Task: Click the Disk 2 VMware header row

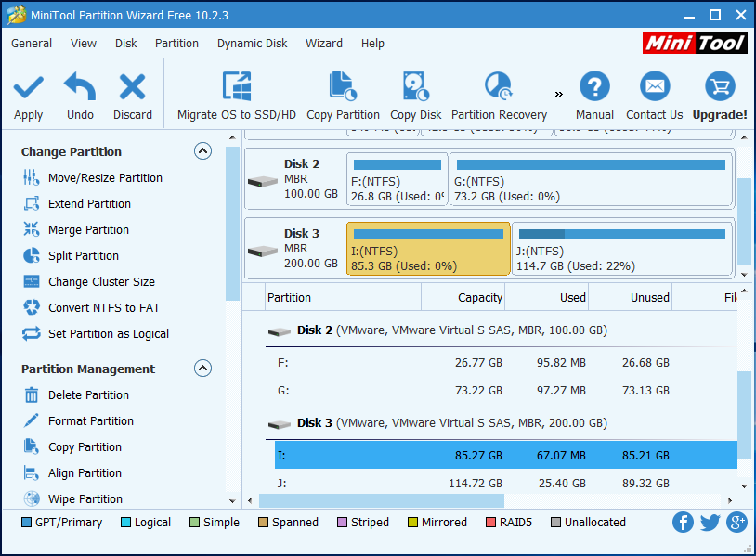Action: (x=502, y=330)
